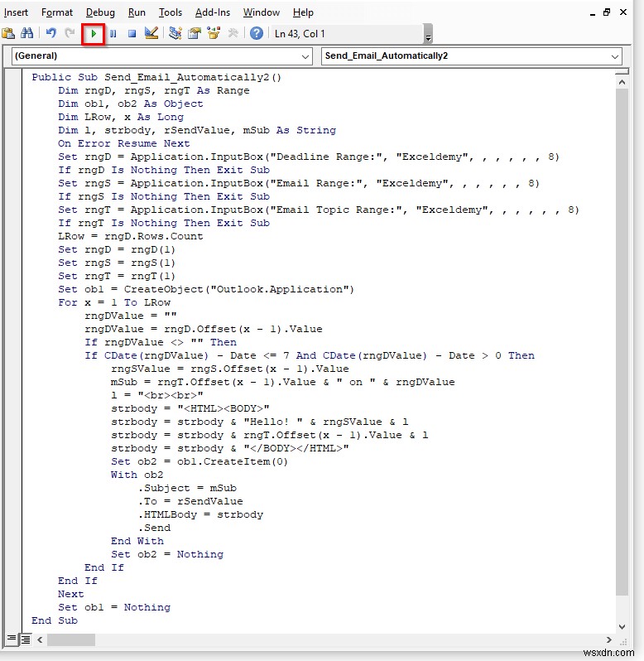Open the toolbar options overflow arrow
This screenshot has height=661, width=644.
tap(428, 36)
